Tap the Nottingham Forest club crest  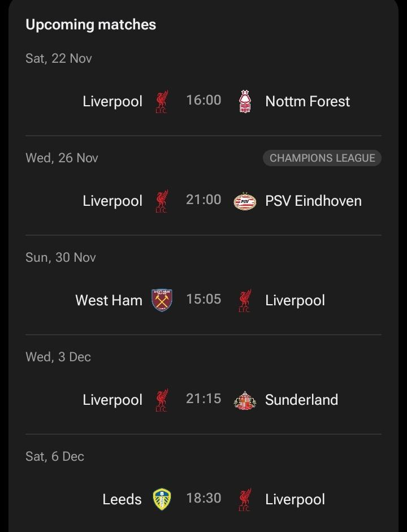[245, 101]
